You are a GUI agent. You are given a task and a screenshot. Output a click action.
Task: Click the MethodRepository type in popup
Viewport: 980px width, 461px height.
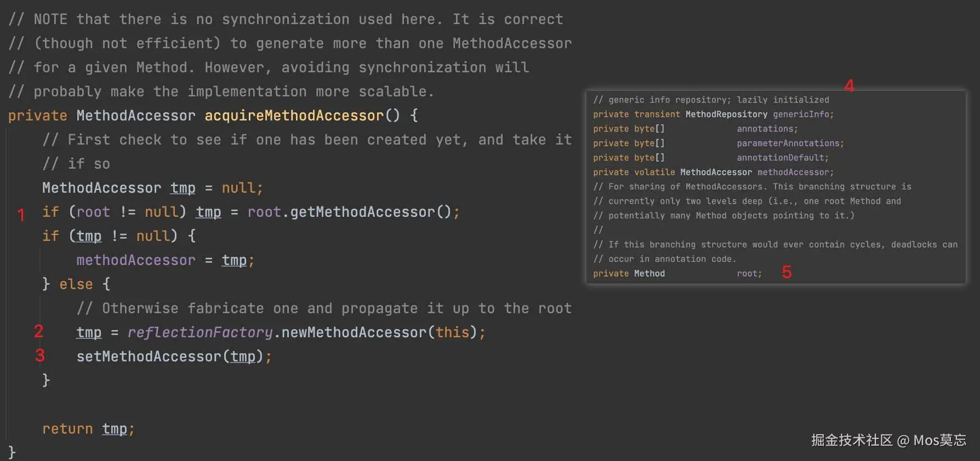coord(726,114)
